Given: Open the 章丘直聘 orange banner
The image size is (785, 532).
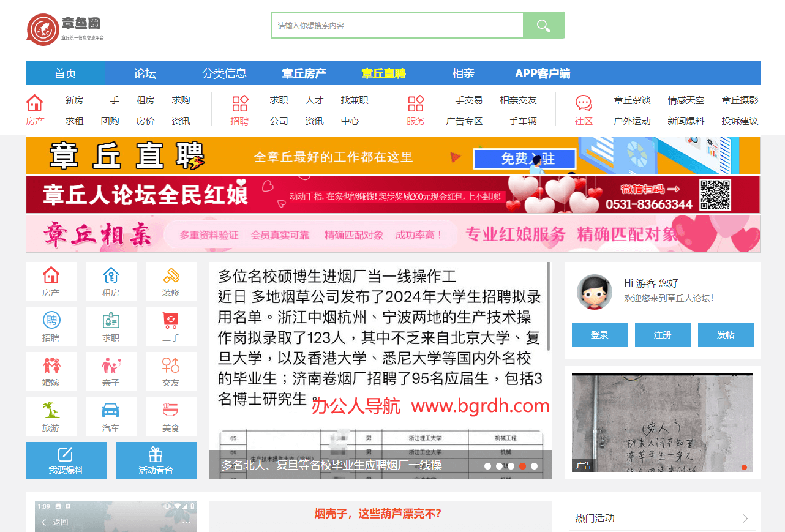Looking at the screenshot, I should 393,155.
